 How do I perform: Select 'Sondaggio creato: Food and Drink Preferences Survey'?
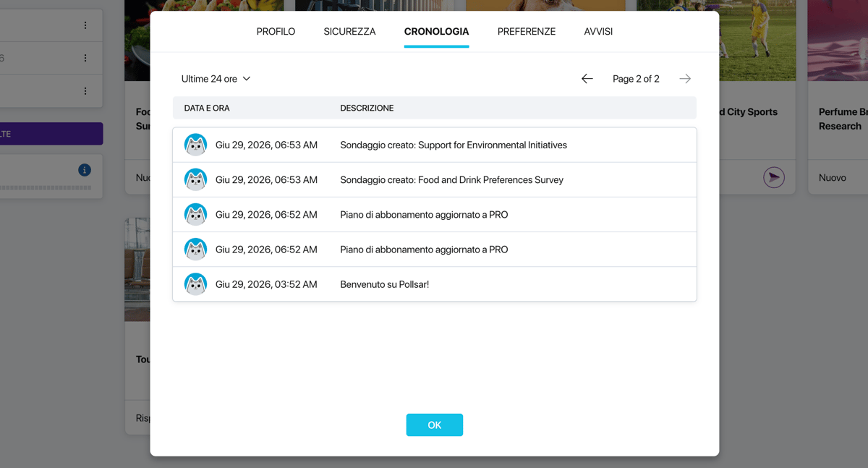[x=451, y=180]
